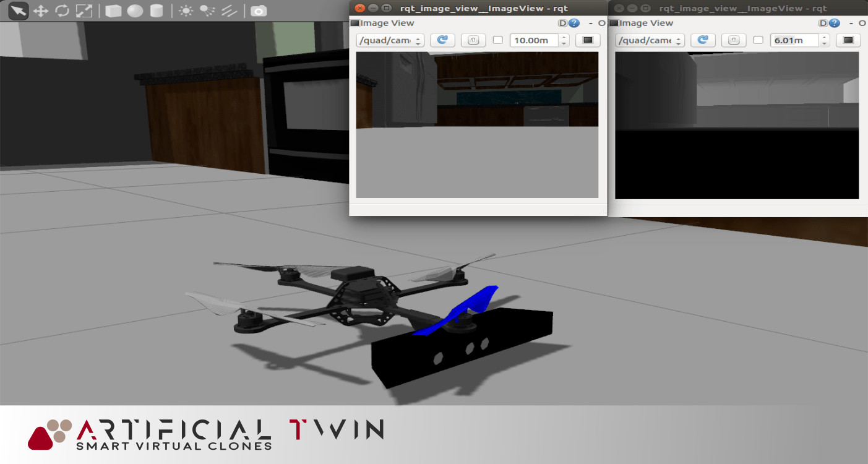Image resolution: width=868 pixels, height=464 pixels.
Task: Refresh topics in right Image View window
Action: [703, 40]
